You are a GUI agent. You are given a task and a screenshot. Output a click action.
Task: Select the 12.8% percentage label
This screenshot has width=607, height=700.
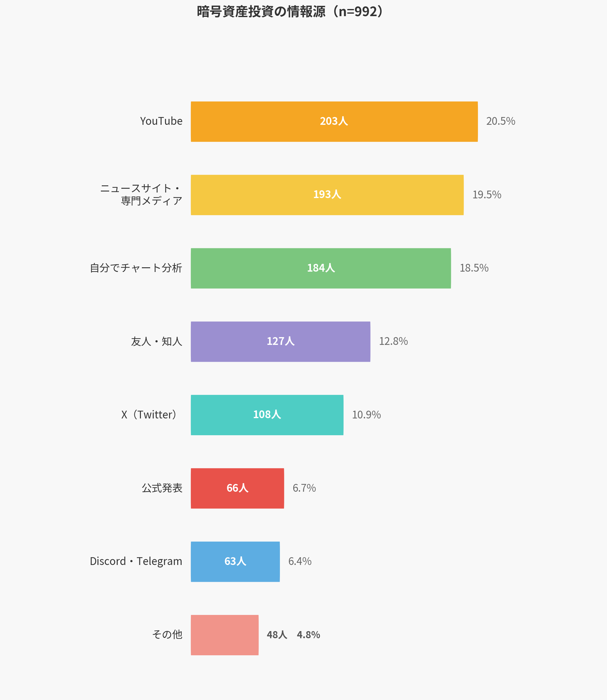click(x=393, y=341)
